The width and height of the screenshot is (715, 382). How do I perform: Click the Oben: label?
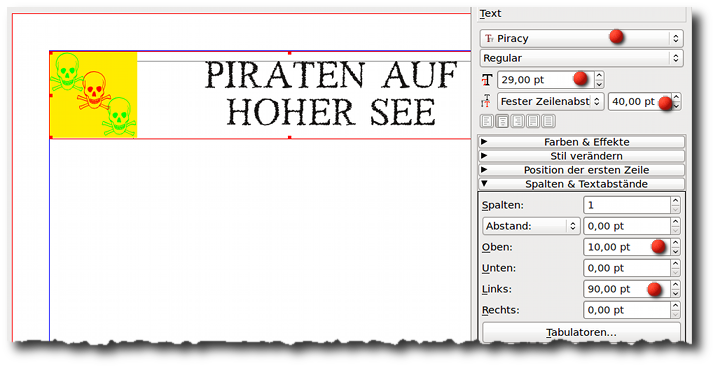click(497, 247)
